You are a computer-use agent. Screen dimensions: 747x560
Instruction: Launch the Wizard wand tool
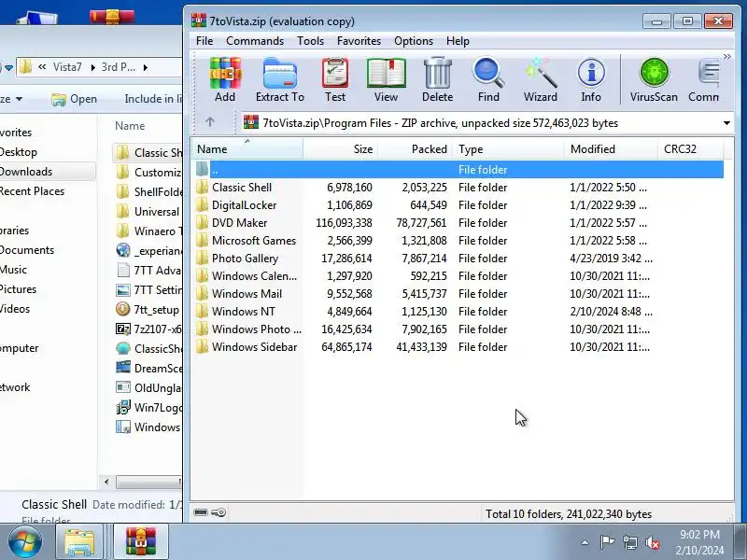541,80
